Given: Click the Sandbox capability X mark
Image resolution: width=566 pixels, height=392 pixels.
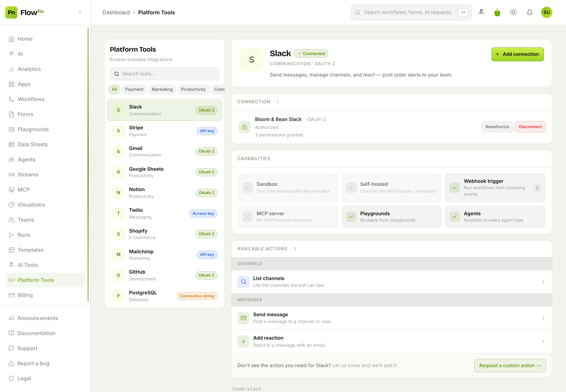Looking at the screenshot, I should (x=247, y=188).
